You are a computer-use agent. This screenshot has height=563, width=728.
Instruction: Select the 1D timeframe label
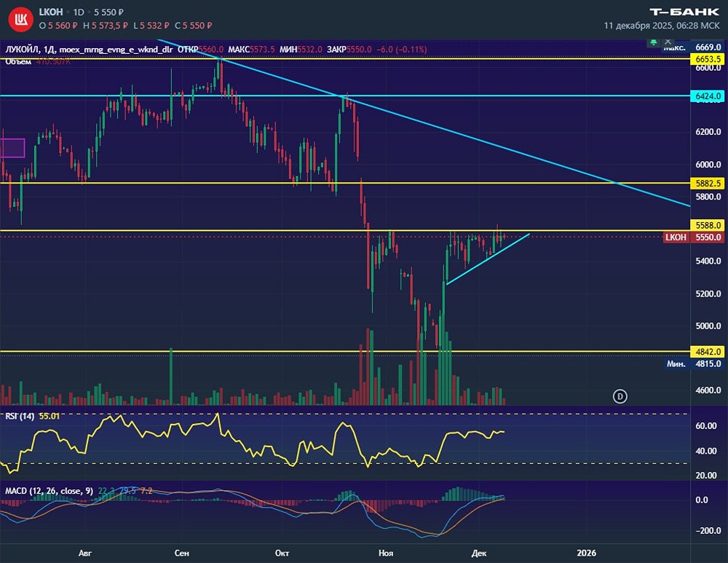click(x=79, y=12)
